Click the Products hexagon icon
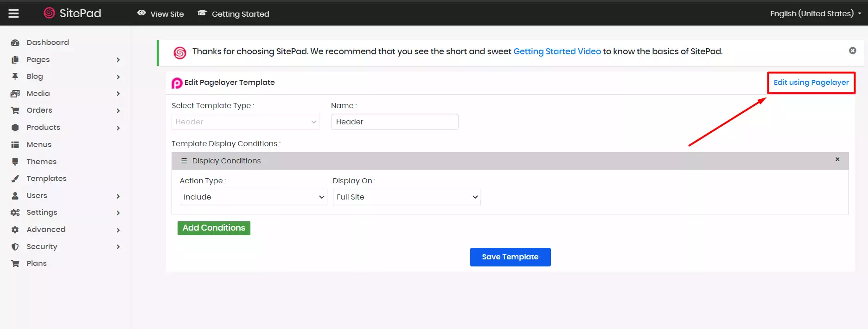 15,128
